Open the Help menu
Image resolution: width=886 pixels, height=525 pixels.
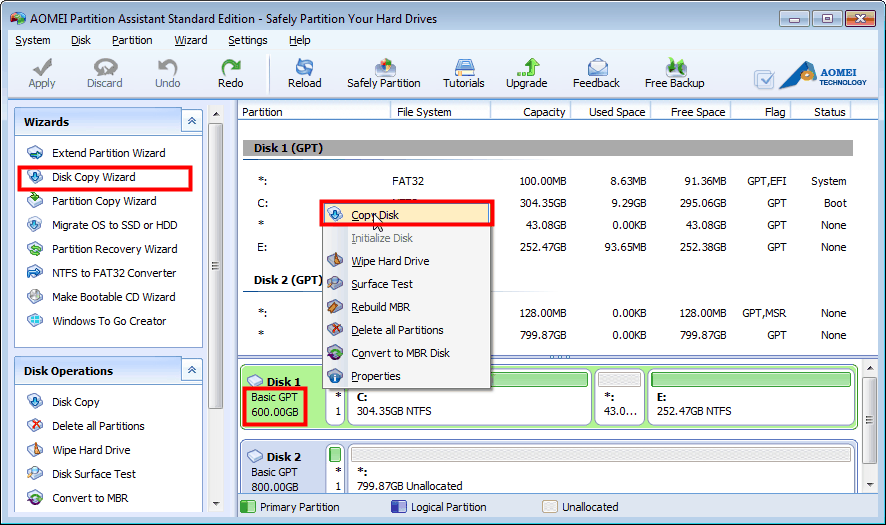click(299, 40)
